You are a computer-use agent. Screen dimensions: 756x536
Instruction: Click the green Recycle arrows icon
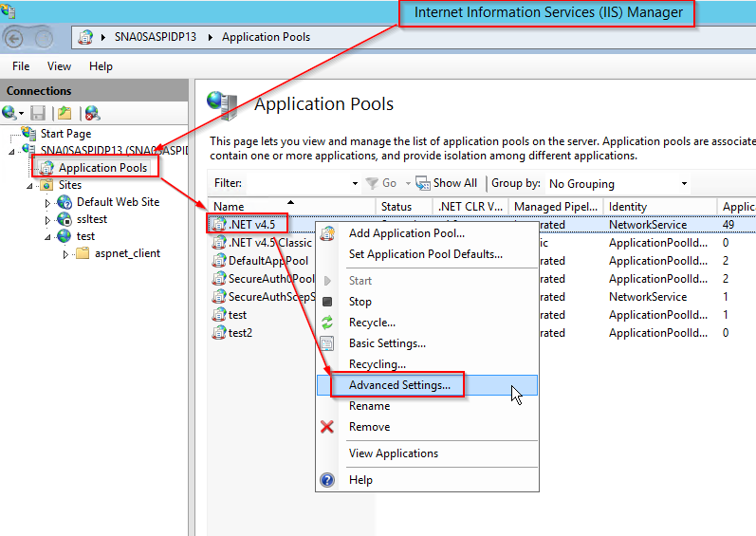[x=327, y=323]
